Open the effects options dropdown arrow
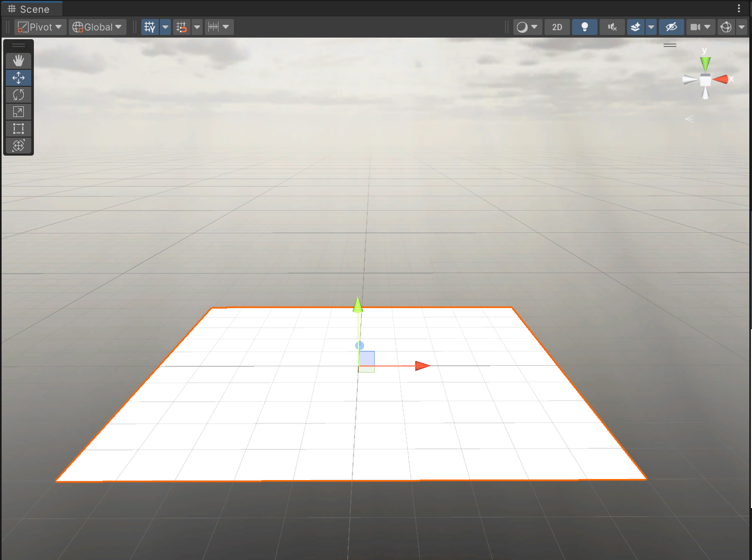Viewport: 752px width, 560px height. 651,27
